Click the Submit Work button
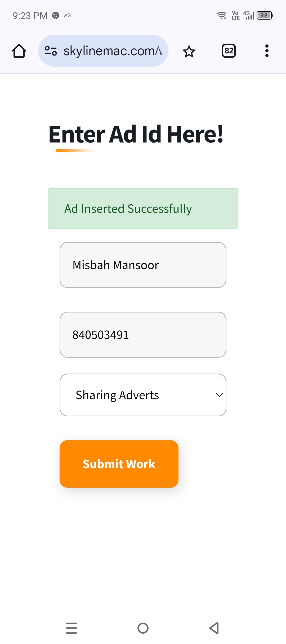 point(119,464)
